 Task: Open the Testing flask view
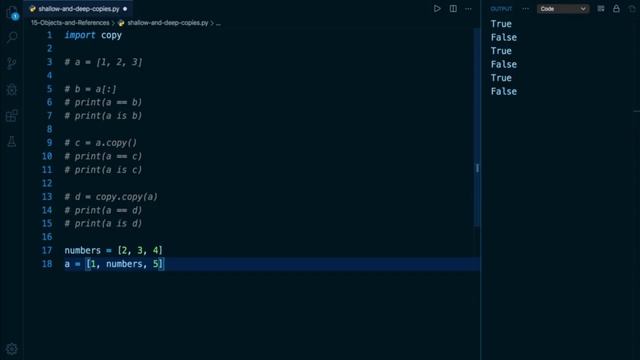12,142
